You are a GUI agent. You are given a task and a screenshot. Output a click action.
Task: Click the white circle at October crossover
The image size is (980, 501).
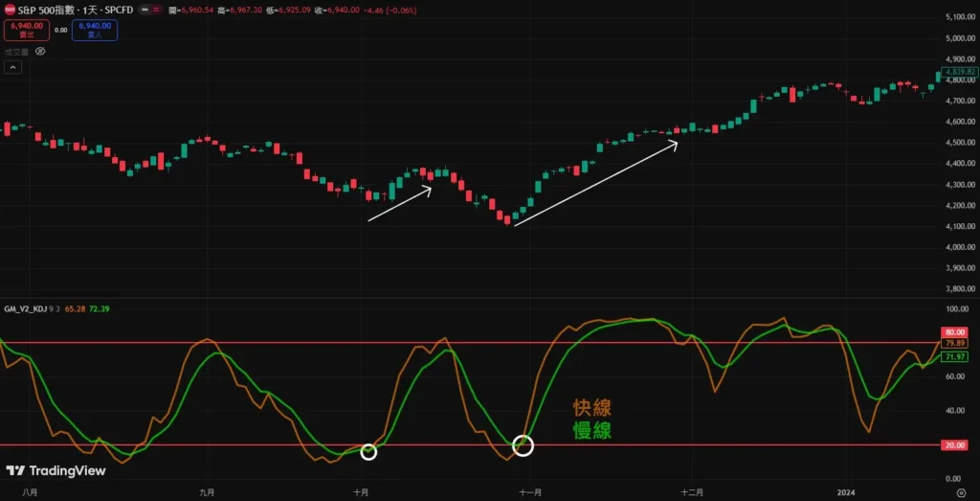(x=368, y=451)
